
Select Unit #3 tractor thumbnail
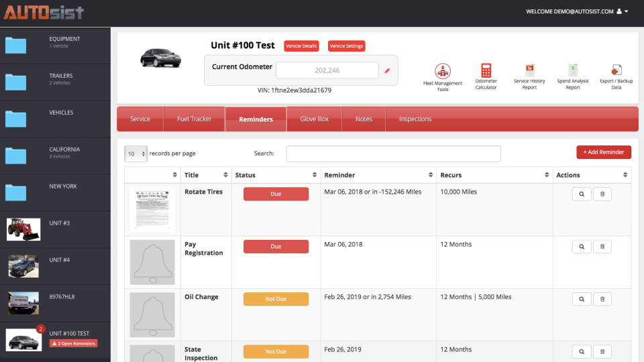tap(23, 229)
